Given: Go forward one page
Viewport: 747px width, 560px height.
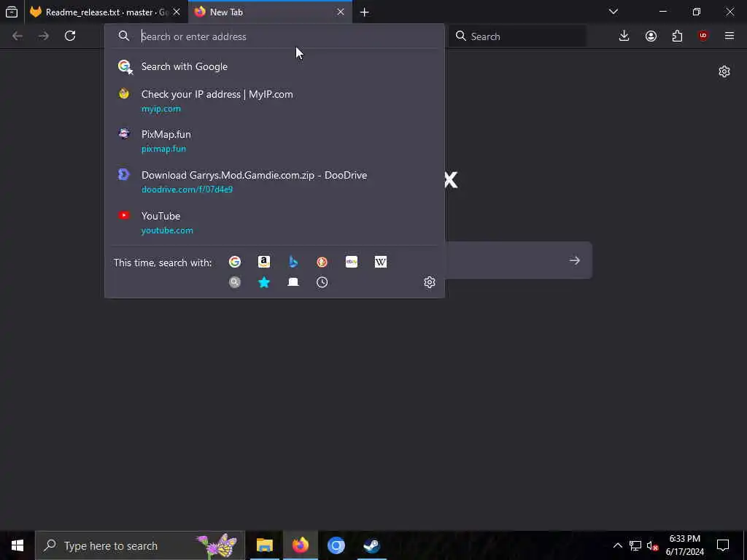Looking at the screenshot, I should [x=44, y=36].
